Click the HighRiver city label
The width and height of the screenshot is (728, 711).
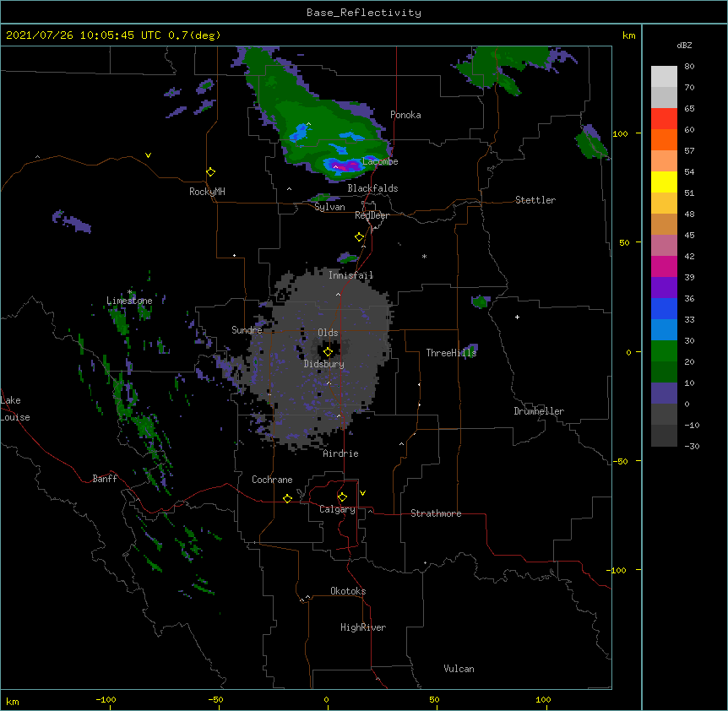click(x=363, y=627)
